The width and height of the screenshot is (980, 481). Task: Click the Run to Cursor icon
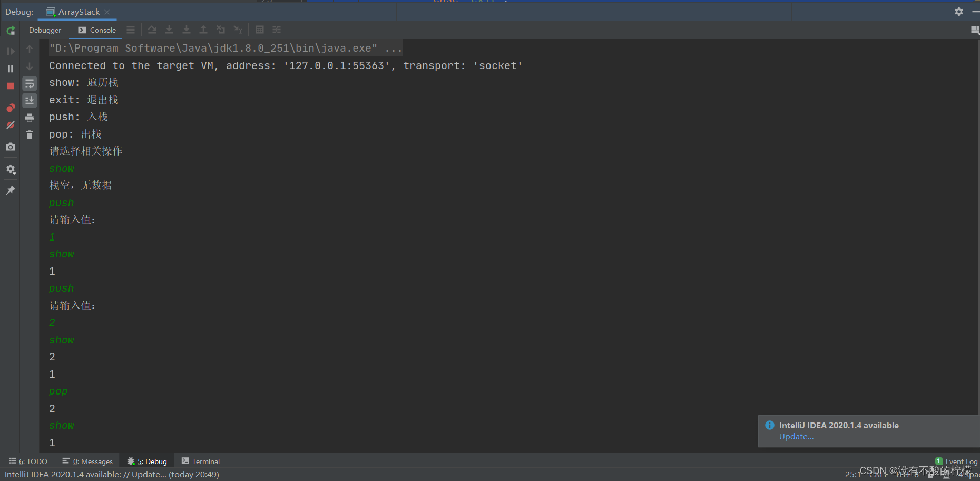coord(238,30)
